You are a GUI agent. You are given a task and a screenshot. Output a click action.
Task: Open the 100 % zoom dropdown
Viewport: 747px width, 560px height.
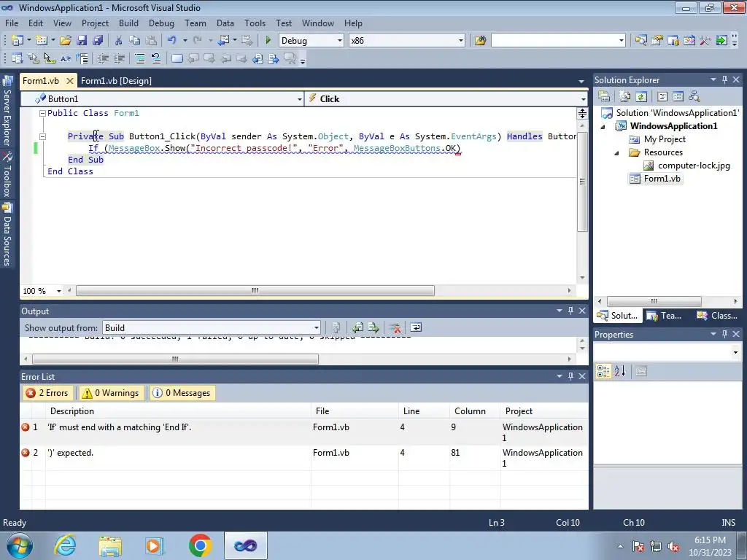coord(58,291)
